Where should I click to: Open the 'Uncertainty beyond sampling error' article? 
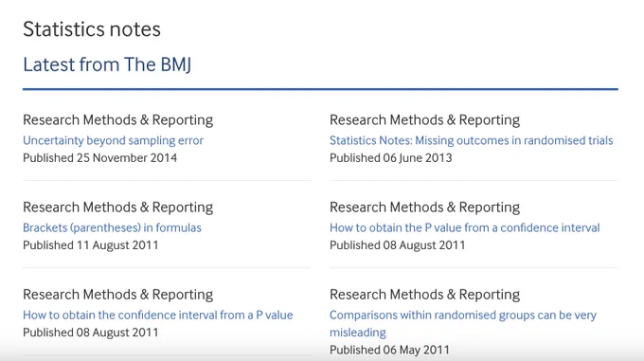pos(113,140)
